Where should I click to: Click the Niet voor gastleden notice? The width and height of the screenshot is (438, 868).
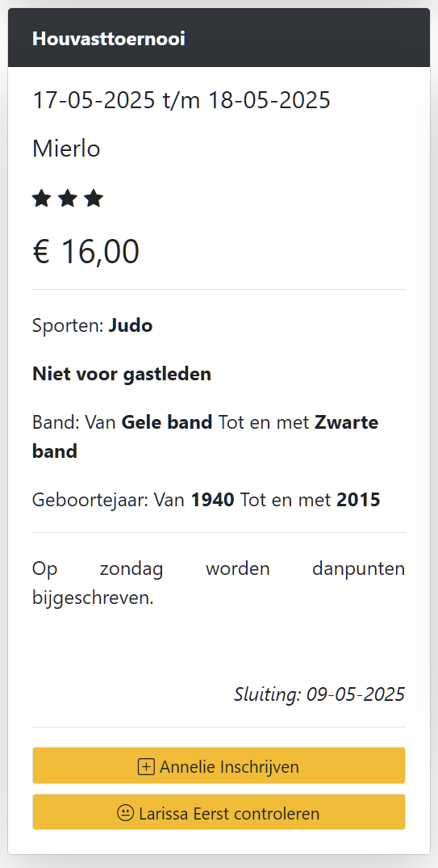point(122,374)
